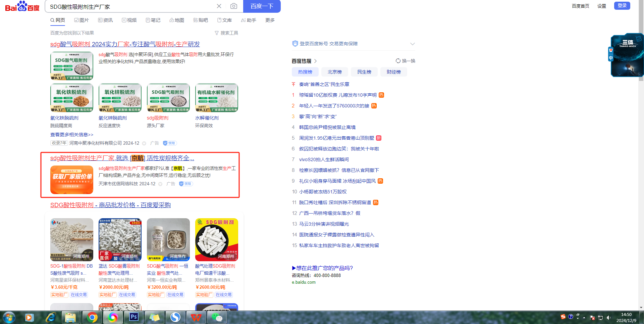Open hot search '韩国总统尹锡悦被禁止离境'
The image size is (644, 324).
click(327, 127)
